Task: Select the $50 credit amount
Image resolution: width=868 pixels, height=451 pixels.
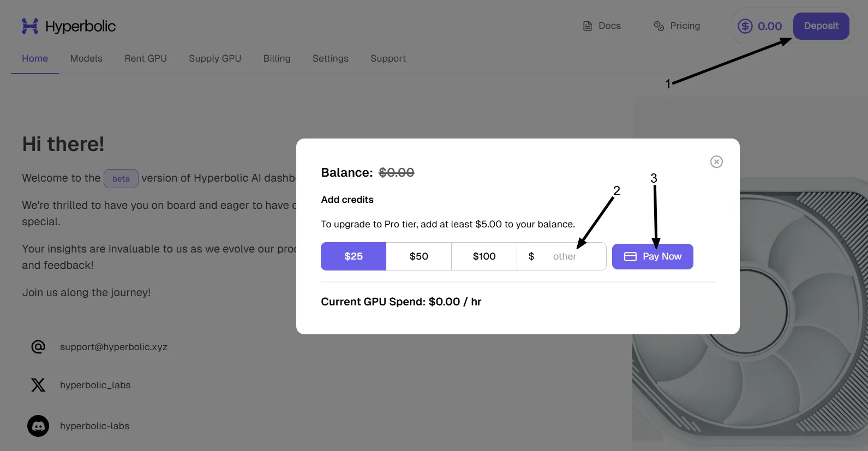Action: pyautogui.click(x=419, y=256)
